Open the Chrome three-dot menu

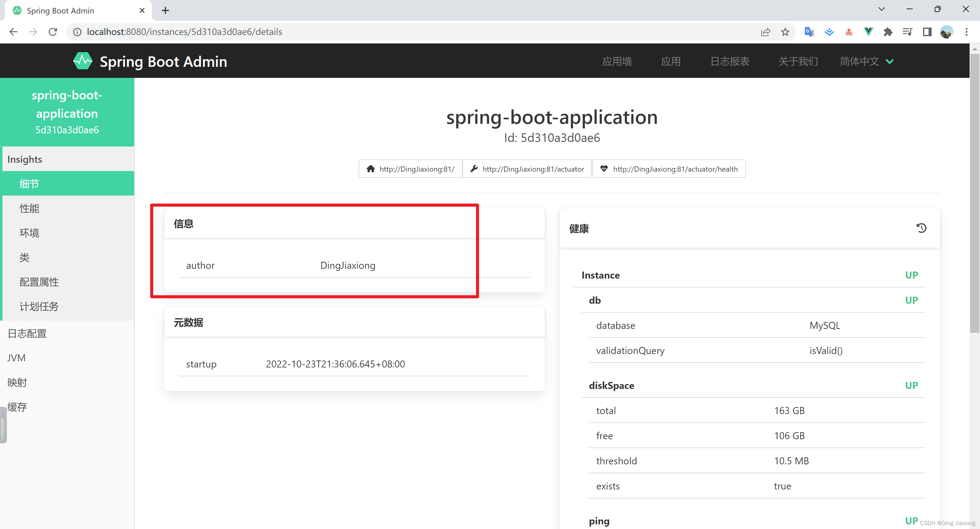coord(966,32)
